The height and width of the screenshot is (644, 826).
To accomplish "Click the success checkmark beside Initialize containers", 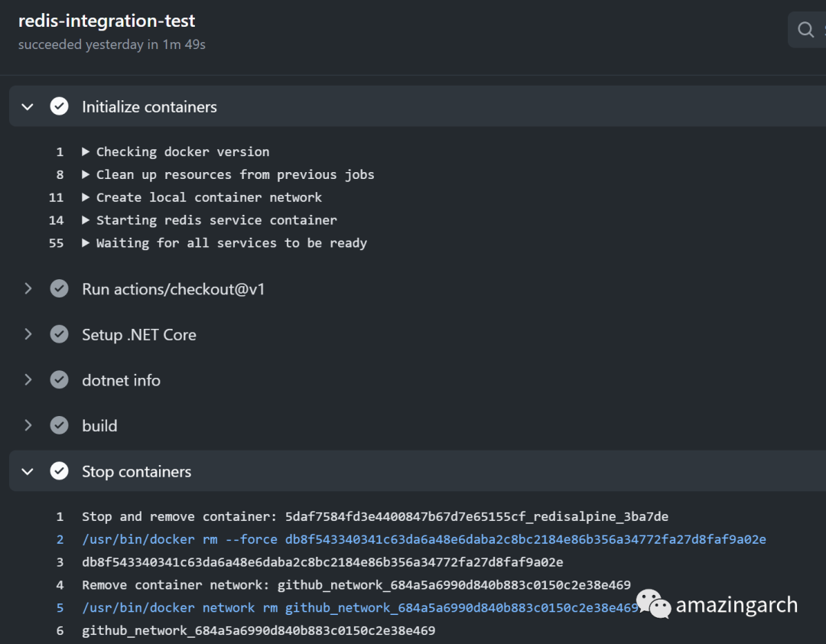I will point(59,107).
